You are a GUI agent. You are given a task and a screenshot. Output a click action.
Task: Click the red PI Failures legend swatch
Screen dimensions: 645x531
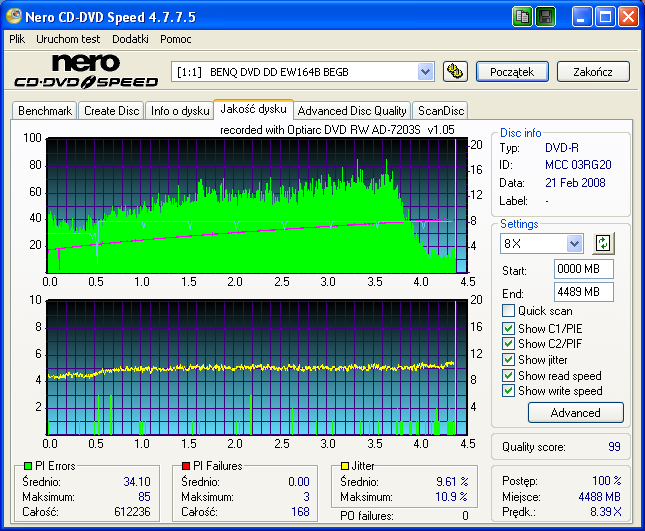(186, 466)
